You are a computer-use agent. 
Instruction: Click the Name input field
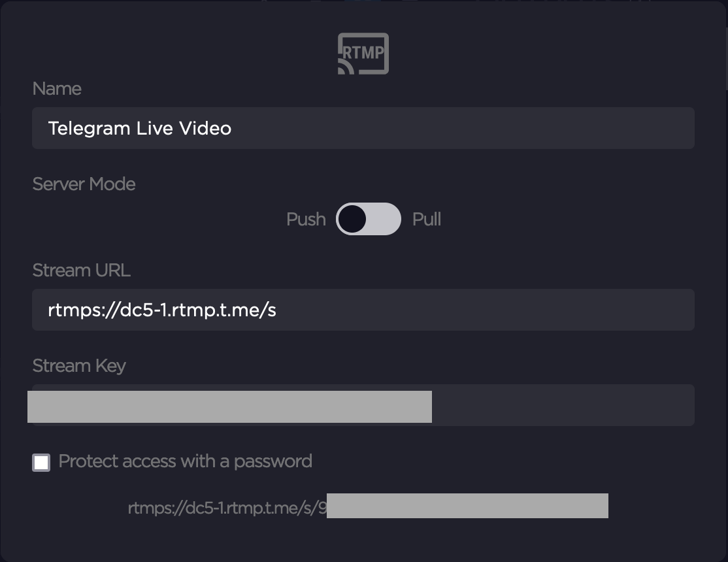pos(363,128)
